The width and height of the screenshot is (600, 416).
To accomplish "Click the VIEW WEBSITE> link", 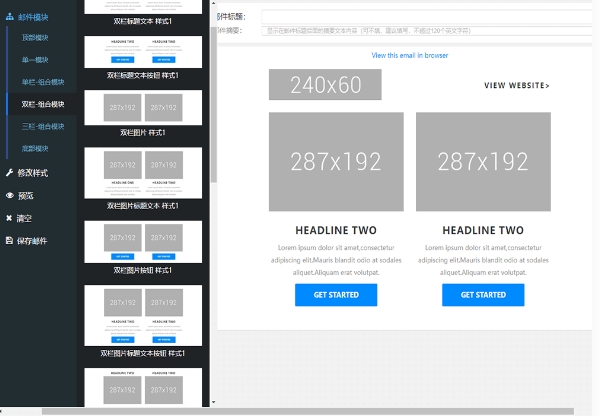I will coord(517,85).
